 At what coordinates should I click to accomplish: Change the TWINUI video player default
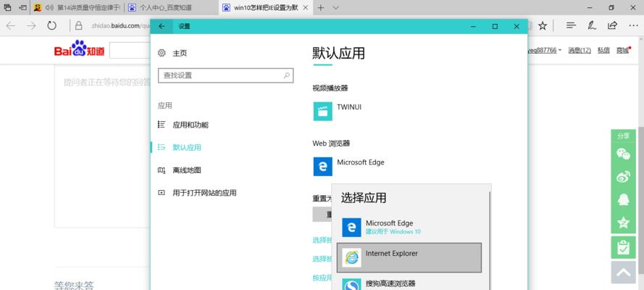338,112
